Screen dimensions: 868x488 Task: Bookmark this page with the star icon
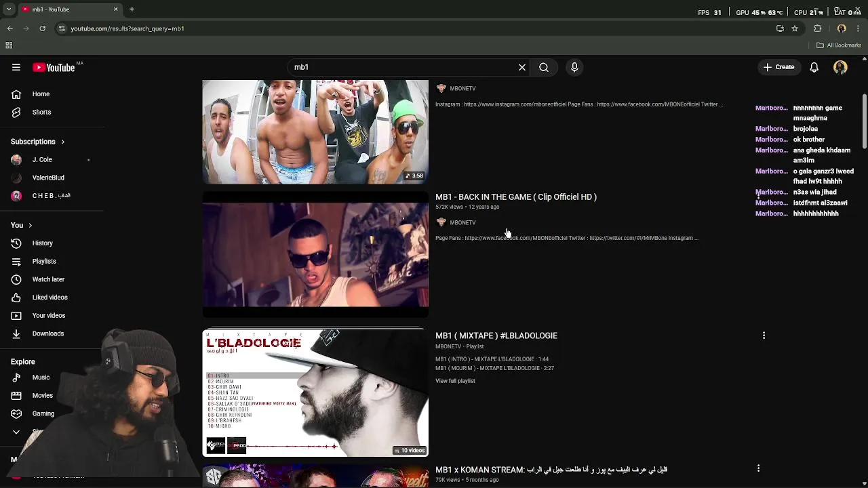pos(795,28)
